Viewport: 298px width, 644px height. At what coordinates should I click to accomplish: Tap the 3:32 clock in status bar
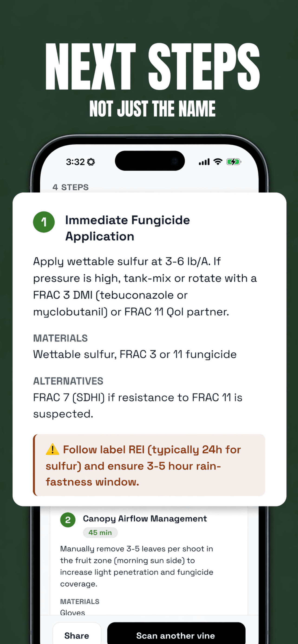tap(75, 162)
